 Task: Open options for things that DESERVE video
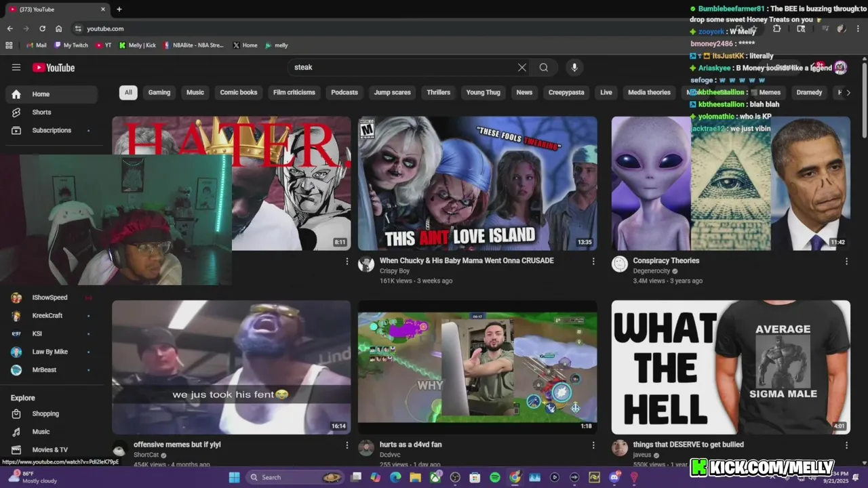[x=846, y=445]
